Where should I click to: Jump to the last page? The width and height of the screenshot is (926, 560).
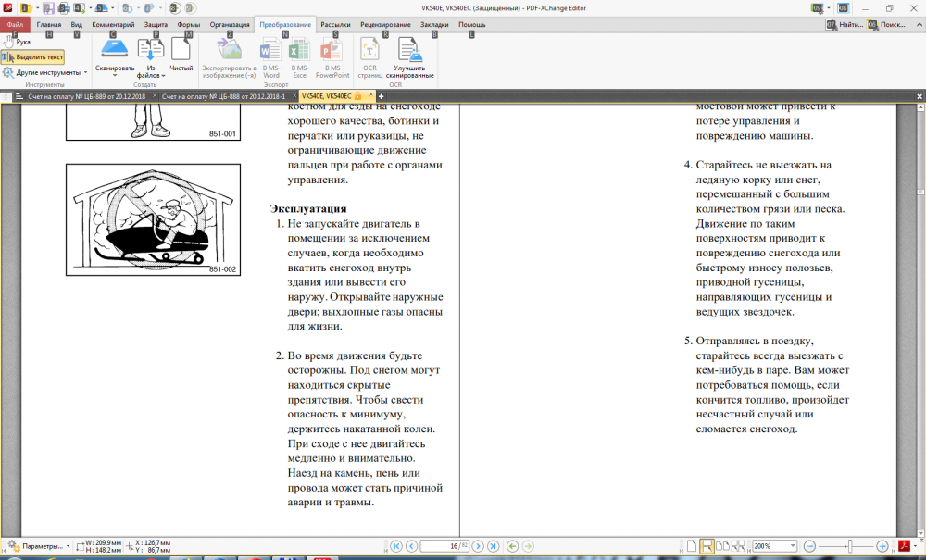[x=494, y=546]
